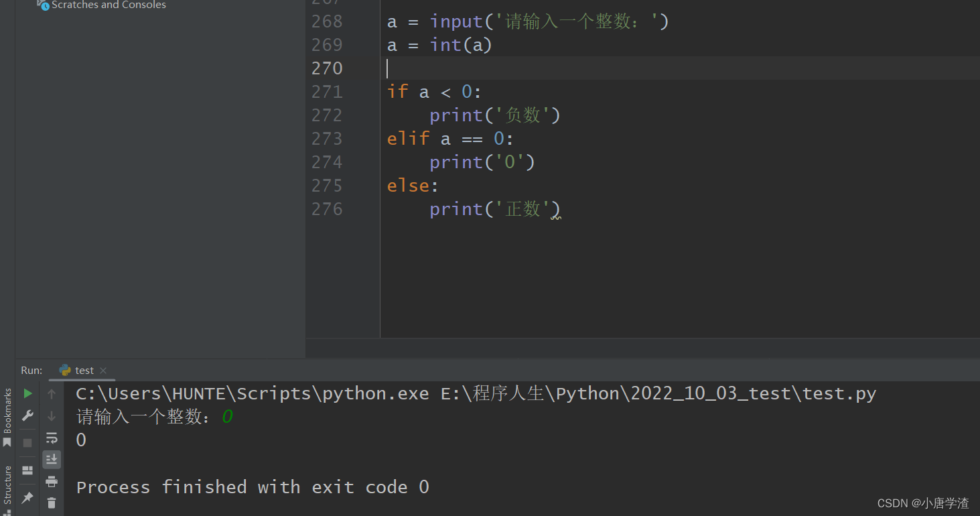The image size is (980, 516).
Task: Click line number 271 in gutter
Action: coord(327,92)
